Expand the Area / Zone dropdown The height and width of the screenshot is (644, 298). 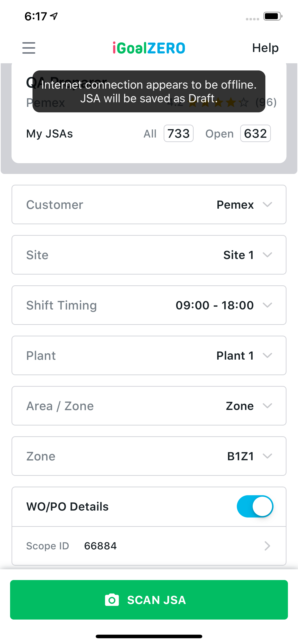pos(267,406)
